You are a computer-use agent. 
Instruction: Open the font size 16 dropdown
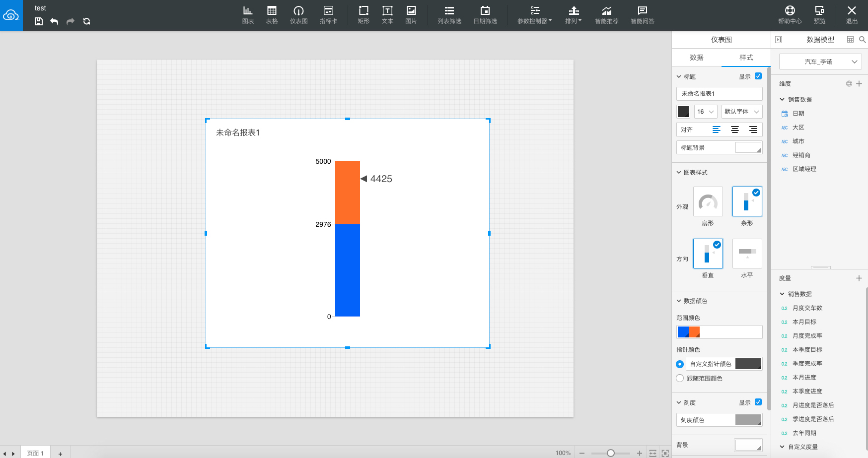(706, 112)
